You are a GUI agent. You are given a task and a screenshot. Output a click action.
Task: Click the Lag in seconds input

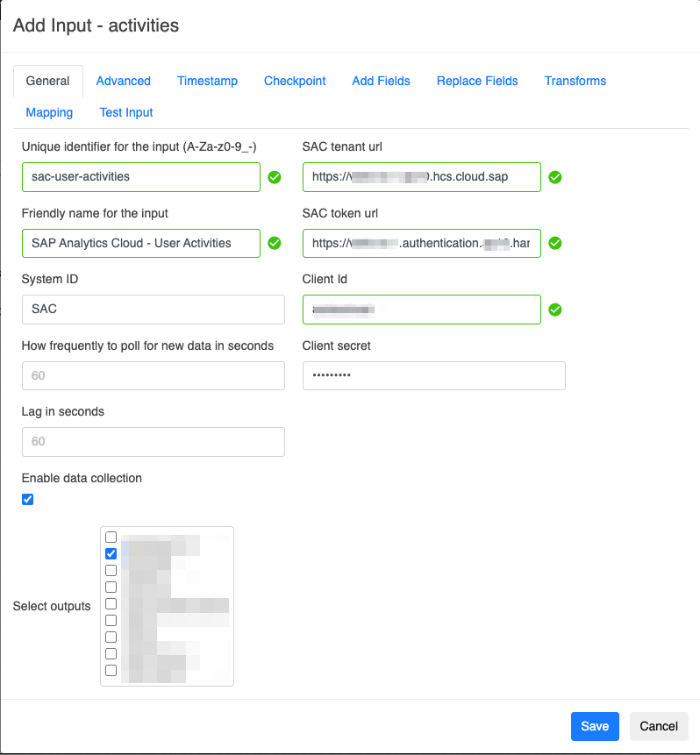154,442
